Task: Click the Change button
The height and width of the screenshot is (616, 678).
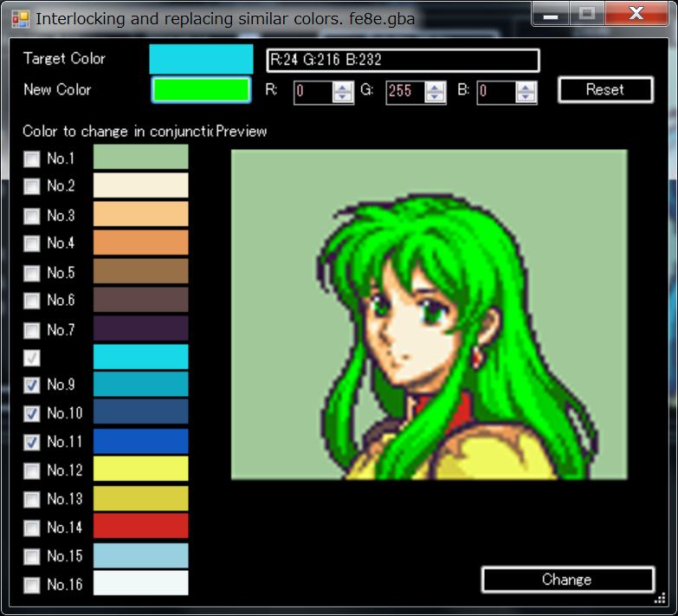Action: click(x=567, y=580)
